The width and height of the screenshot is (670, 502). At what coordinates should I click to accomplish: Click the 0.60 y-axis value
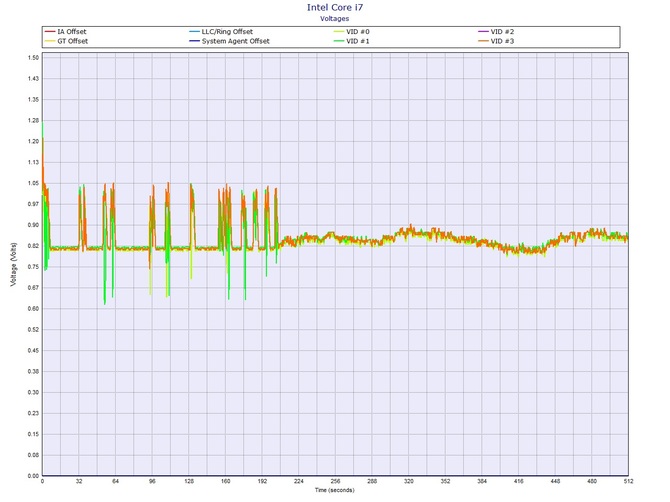(33, 309)
